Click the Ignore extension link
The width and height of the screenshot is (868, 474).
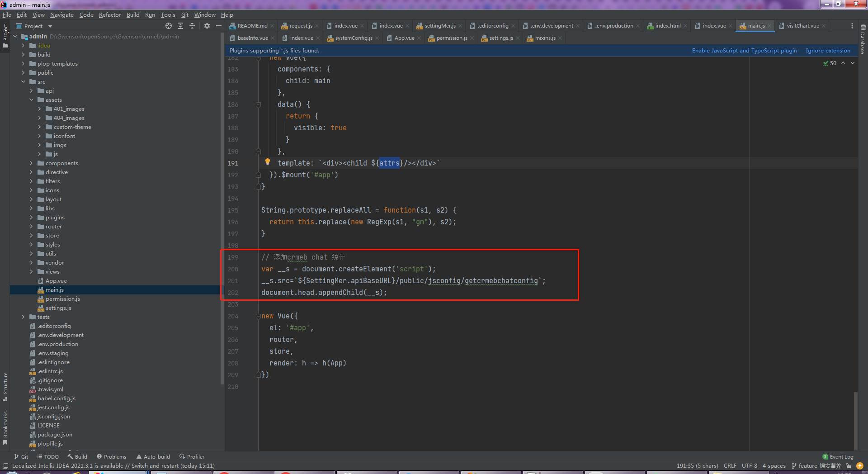(x=828, y=51)
